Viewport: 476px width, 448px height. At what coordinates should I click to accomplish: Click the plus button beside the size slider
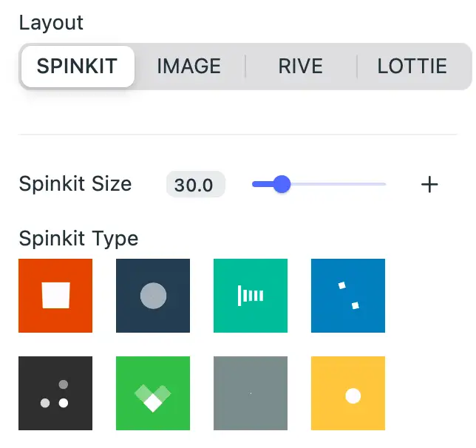[429, 185]
